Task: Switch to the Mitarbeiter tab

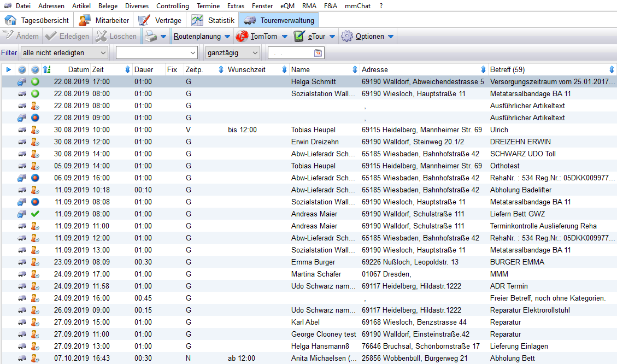Action: click(x=104, y=21)
